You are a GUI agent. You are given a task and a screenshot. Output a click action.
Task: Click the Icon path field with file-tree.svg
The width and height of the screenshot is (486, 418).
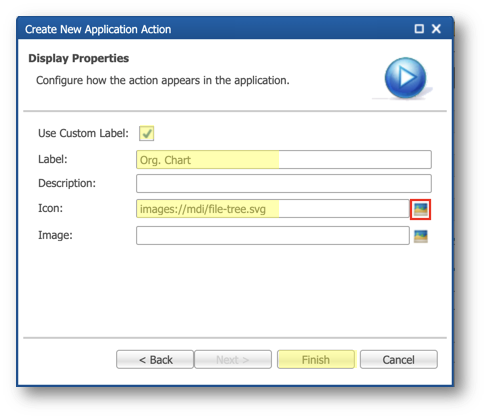coord(273,209)
